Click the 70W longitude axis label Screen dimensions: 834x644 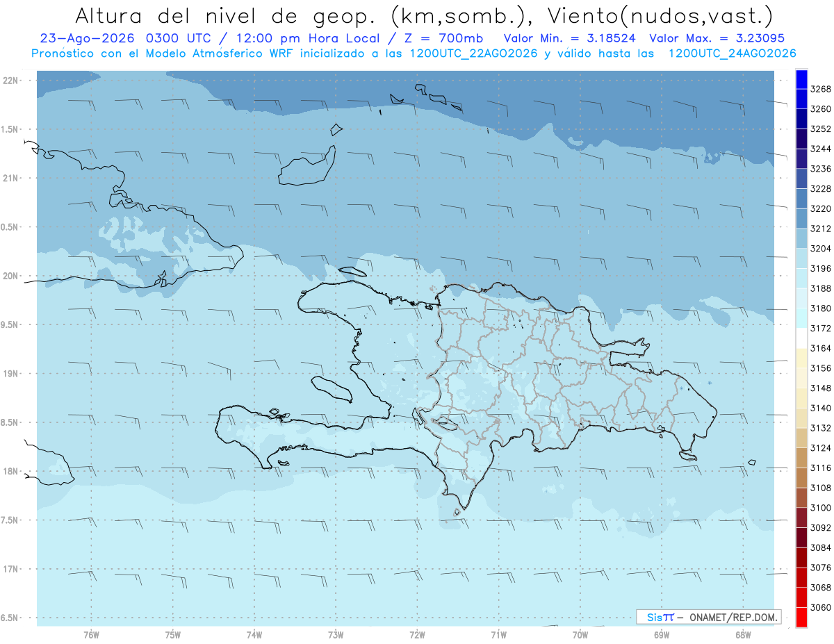580,635
